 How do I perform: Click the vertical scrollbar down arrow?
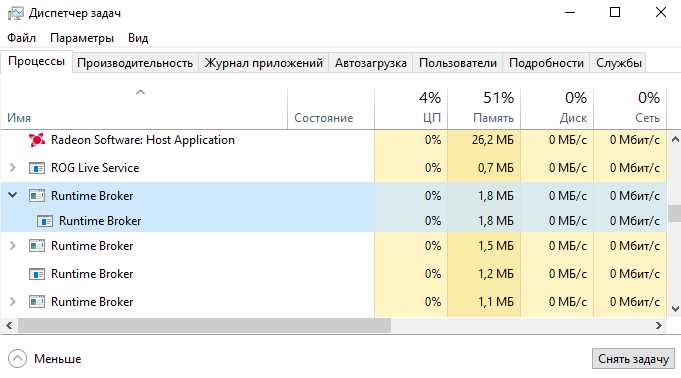675,309
